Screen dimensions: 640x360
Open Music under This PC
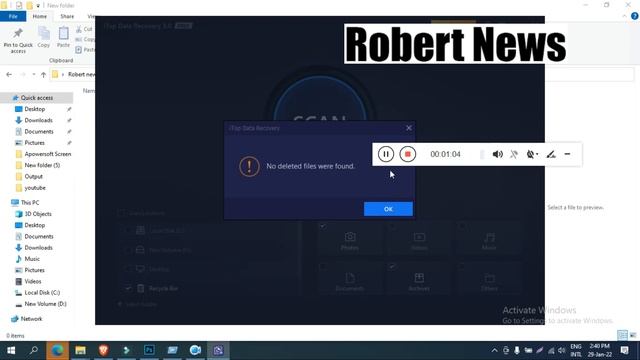click(x=32, y=259)
